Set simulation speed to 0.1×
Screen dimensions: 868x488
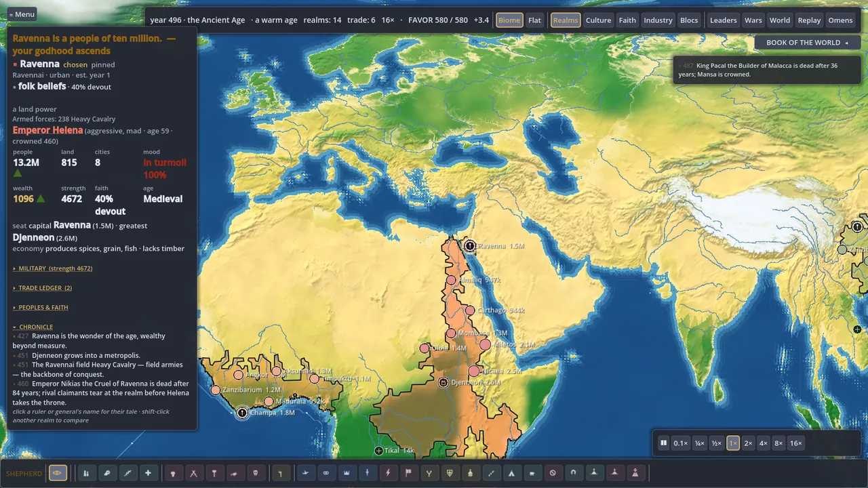pos(680,443)
